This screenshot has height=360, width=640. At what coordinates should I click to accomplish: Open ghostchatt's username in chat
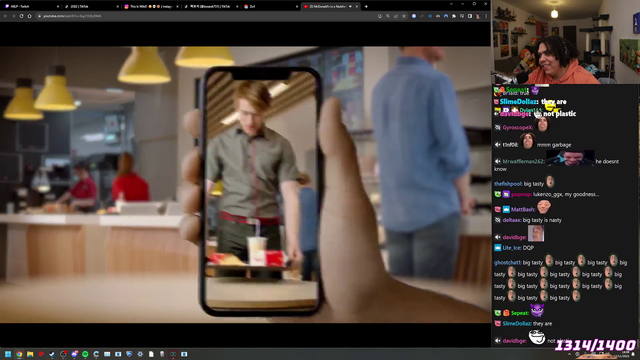click(507, 262)
